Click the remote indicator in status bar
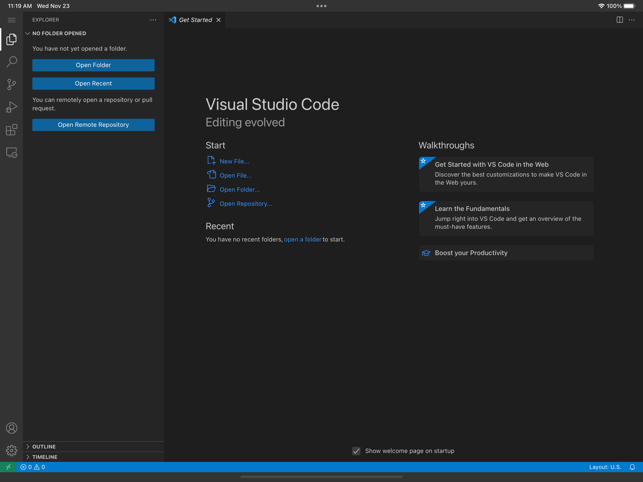 8,467
